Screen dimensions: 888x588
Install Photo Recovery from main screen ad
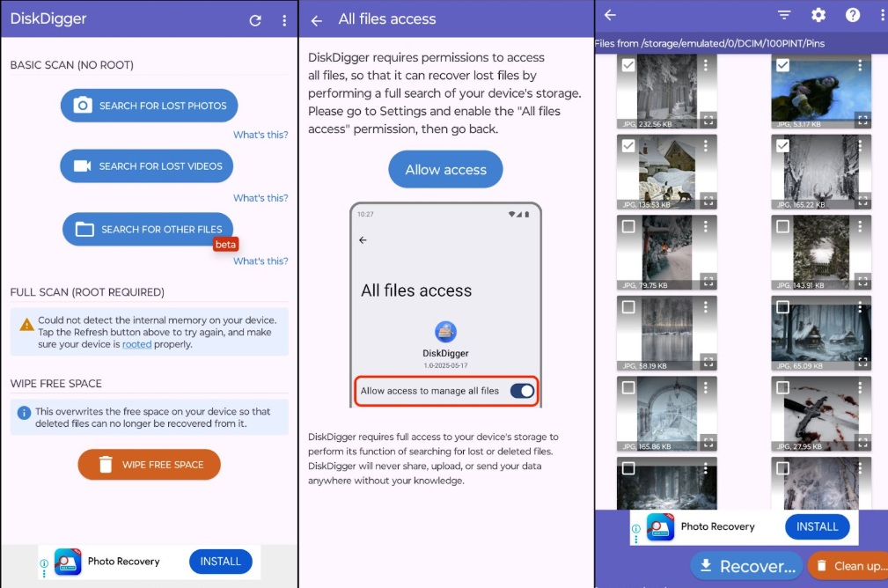[x=220, y=562]
